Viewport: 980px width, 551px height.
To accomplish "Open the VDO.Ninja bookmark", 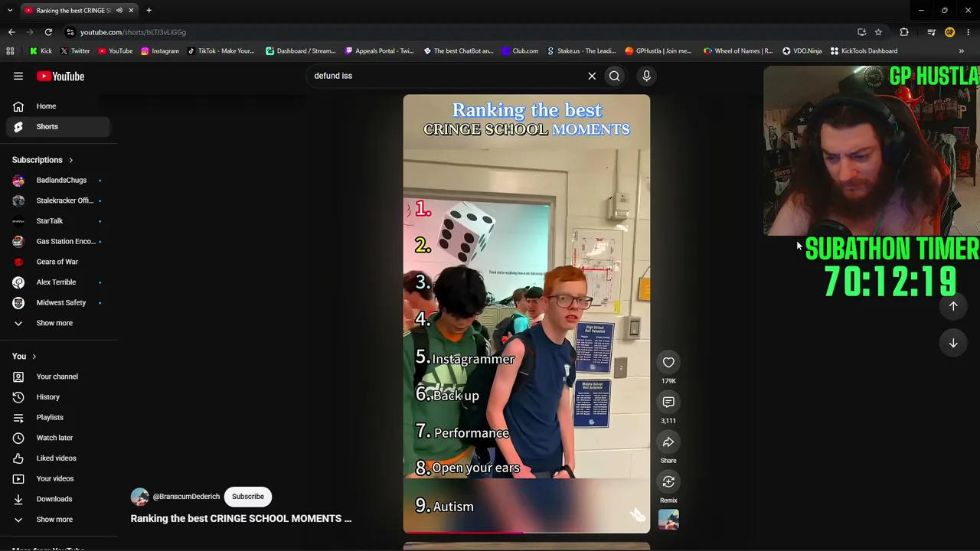I will [x=802, y=51].
